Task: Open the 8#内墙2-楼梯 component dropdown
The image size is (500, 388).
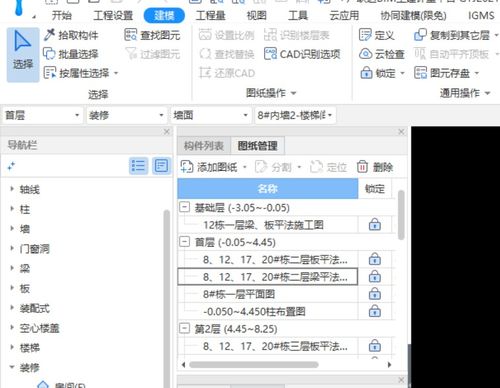Action: pyautogui.click(x=295, y=115)
